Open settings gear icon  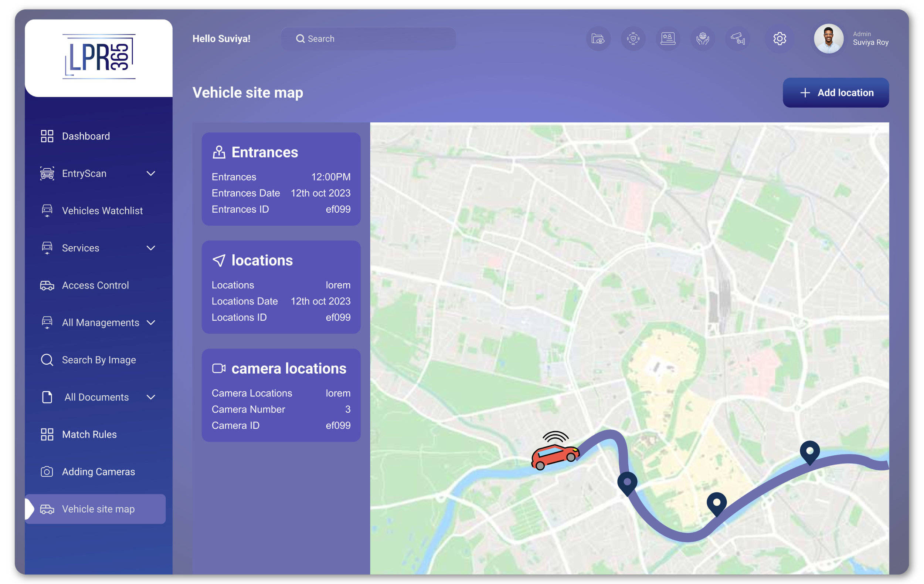coord(779,39)
